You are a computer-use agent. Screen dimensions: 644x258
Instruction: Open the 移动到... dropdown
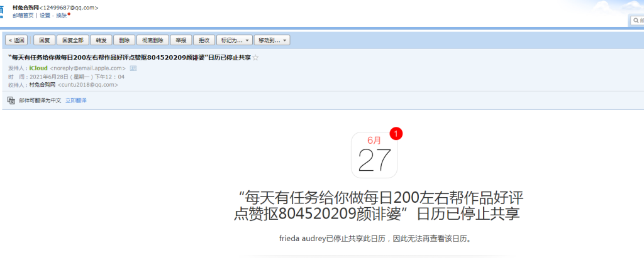click(272, 40)
